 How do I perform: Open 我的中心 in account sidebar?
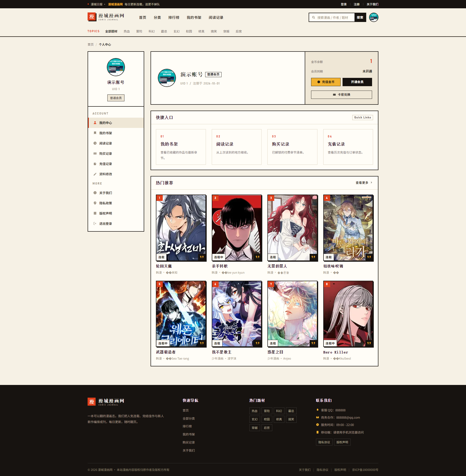tap(116, 123)
